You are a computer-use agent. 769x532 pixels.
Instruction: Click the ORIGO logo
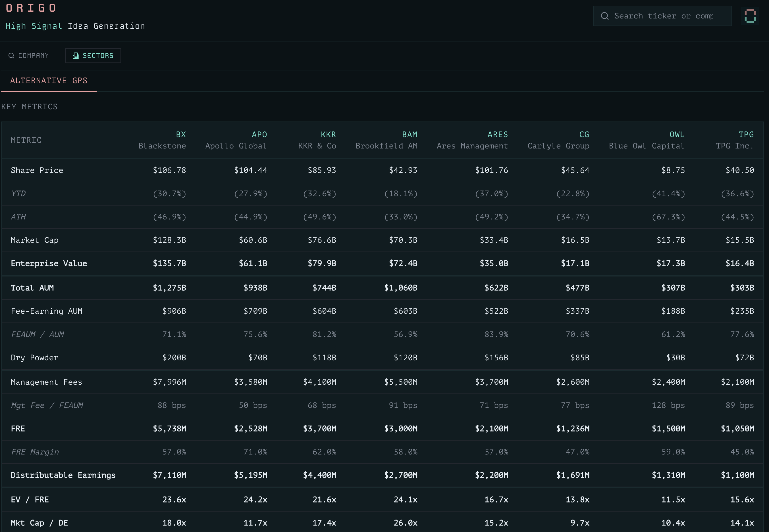pos(31,8)
